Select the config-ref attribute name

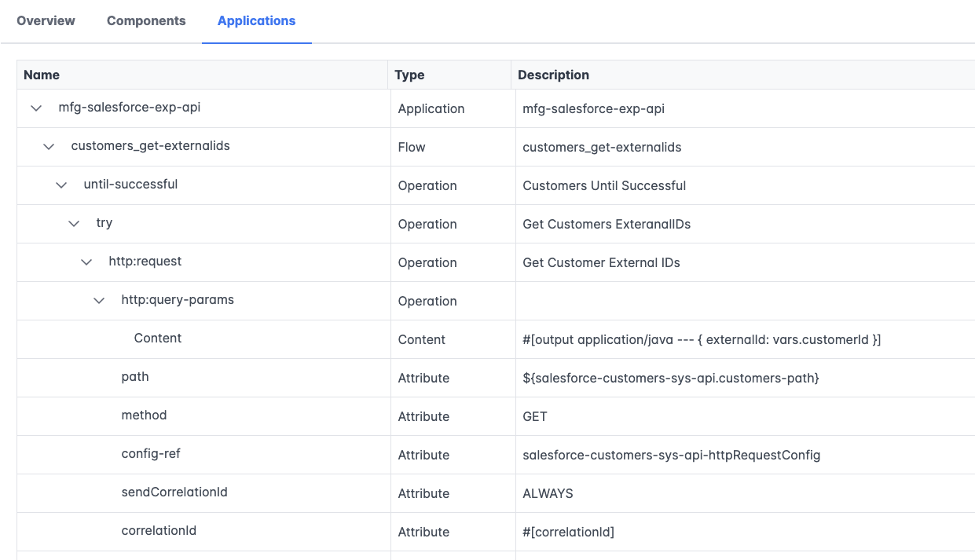coord(152,453)
